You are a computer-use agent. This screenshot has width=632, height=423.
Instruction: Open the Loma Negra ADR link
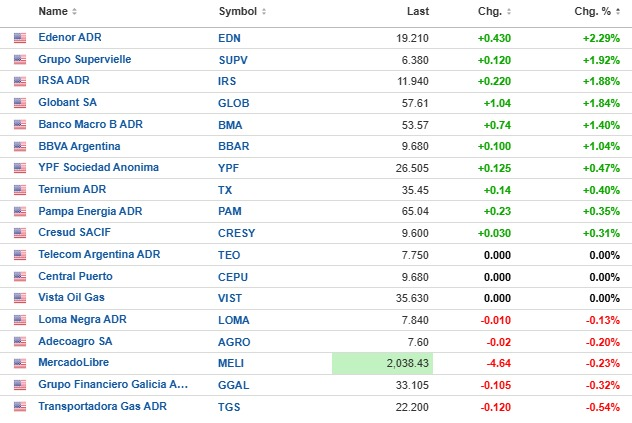(82, 319)
